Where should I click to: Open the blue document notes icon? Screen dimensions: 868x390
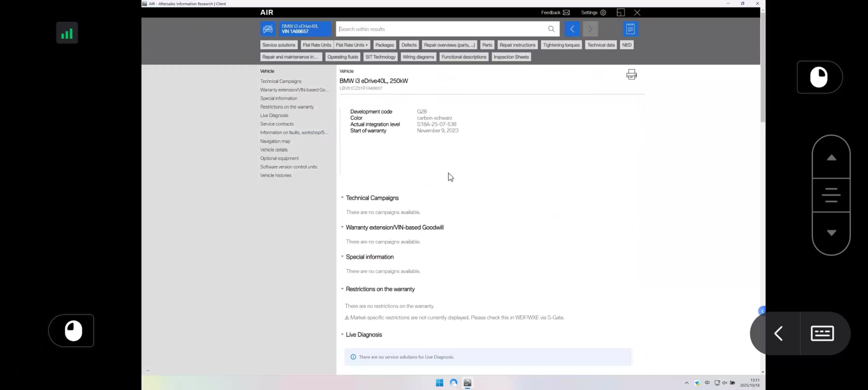630,29
